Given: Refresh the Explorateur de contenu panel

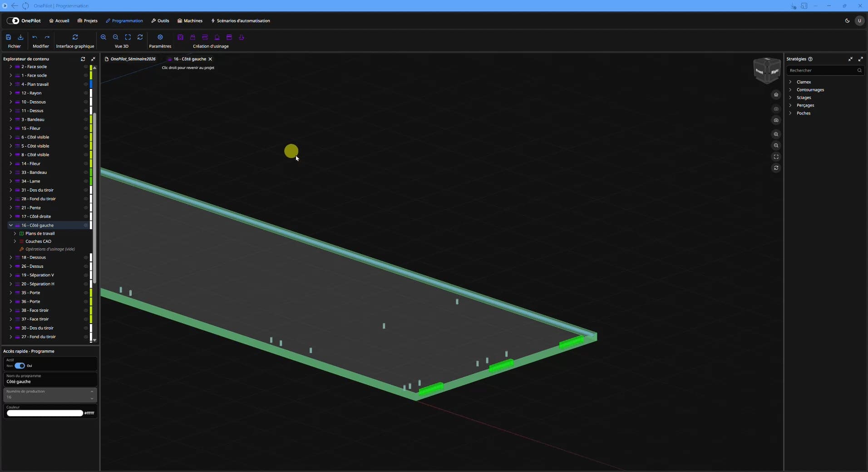Looking at the screenshot, I should (x=83, y=59).
